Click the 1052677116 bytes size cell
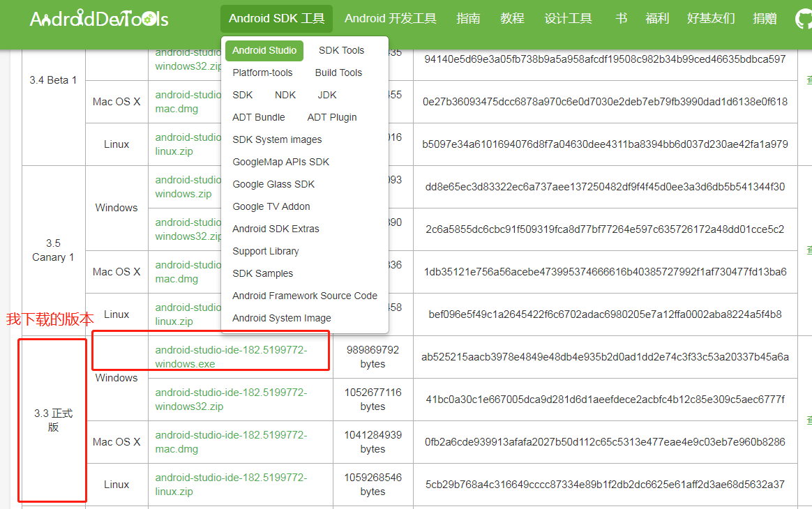This screenshot has height=509, width=812. tap(373, 400)
